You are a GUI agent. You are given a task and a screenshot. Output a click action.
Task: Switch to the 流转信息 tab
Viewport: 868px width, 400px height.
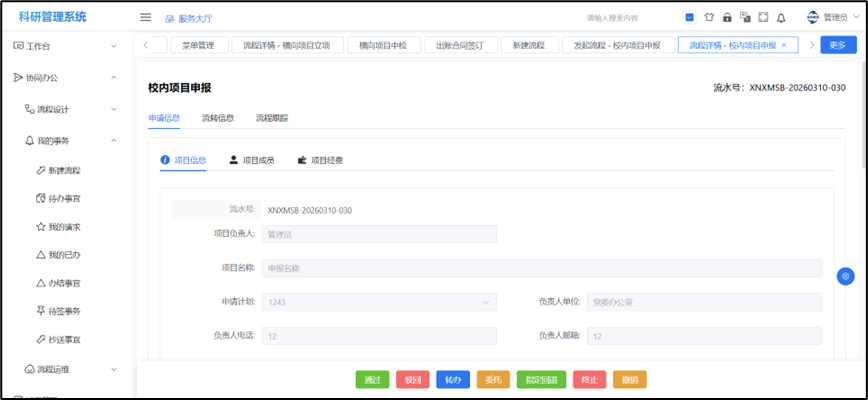217,118
